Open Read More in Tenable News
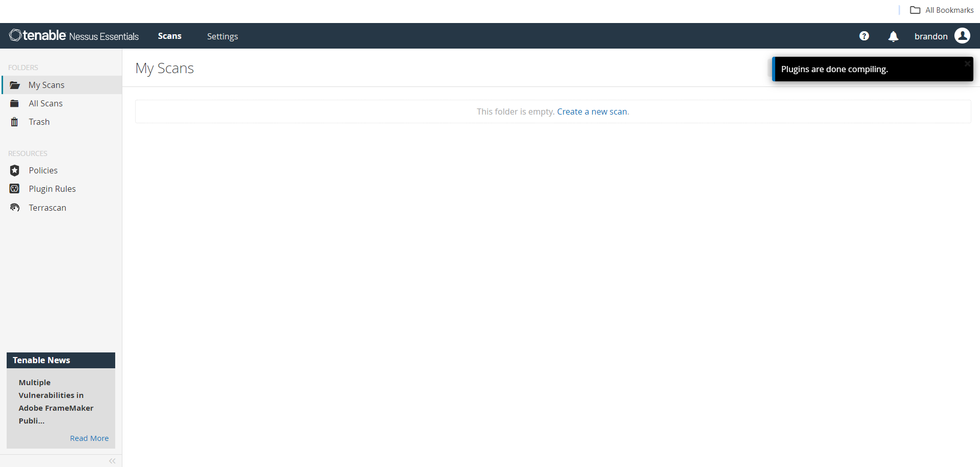This screenshot has width=980, height=467. pos(89,438)
